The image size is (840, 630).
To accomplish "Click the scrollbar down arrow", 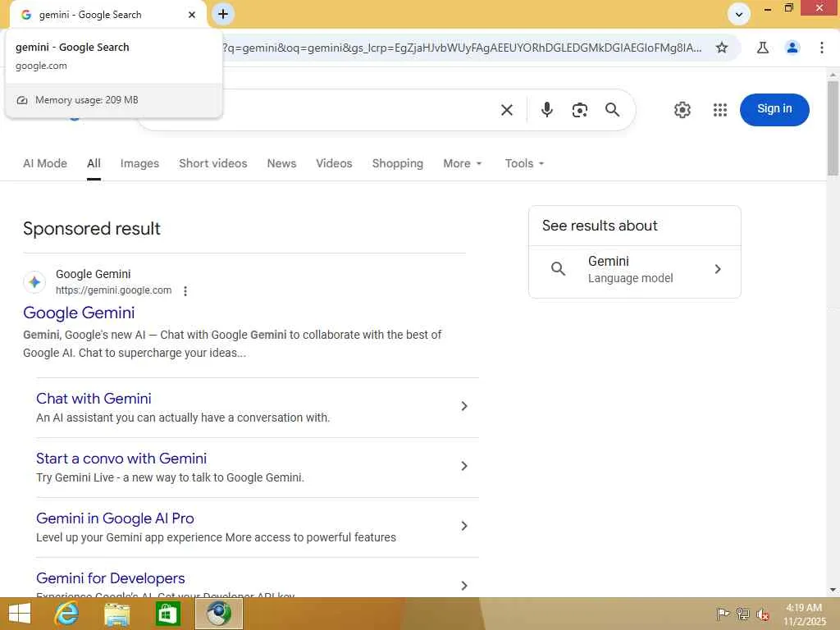I will 833,591.
